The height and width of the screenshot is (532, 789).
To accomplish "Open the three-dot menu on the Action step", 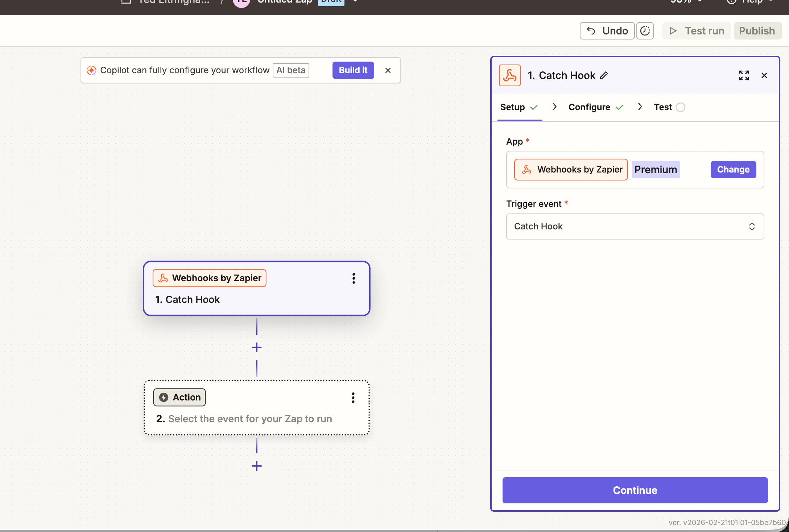I will click(353, 398).
